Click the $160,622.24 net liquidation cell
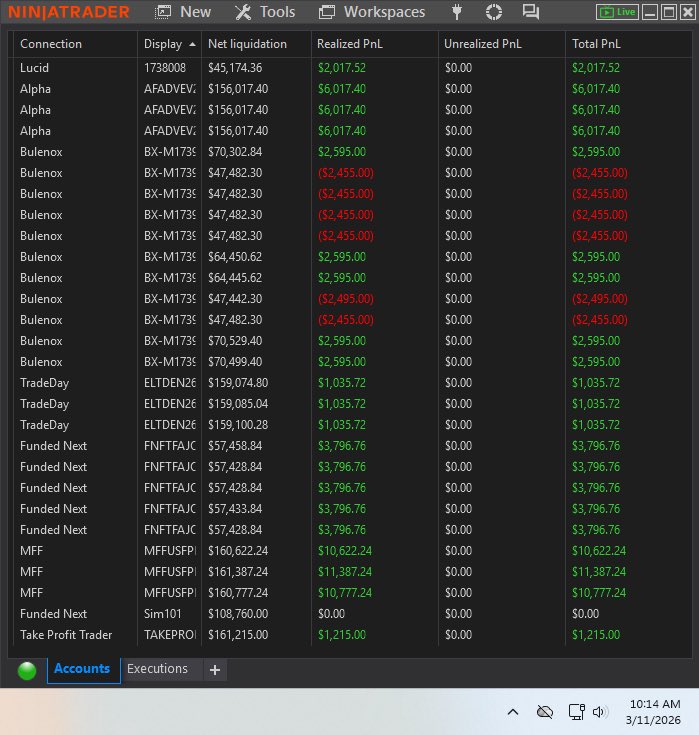 238,551
